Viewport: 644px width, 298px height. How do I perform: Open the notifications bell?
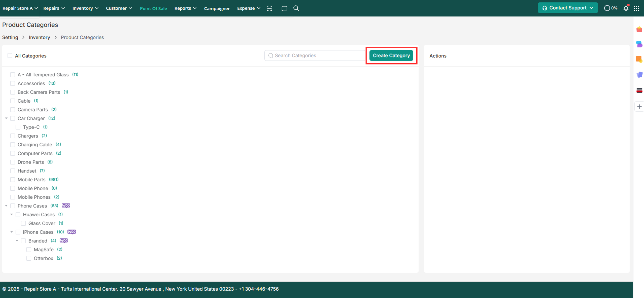coord(626,8)
